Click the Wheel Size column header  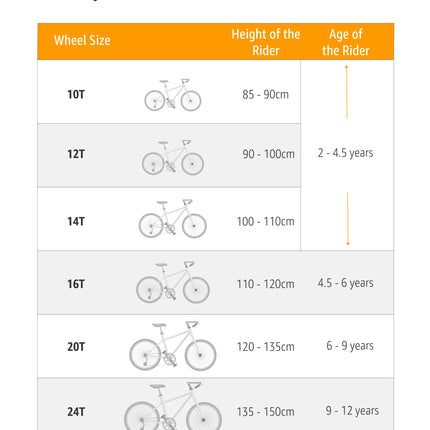pyautogui.click(x=82, y=40)
